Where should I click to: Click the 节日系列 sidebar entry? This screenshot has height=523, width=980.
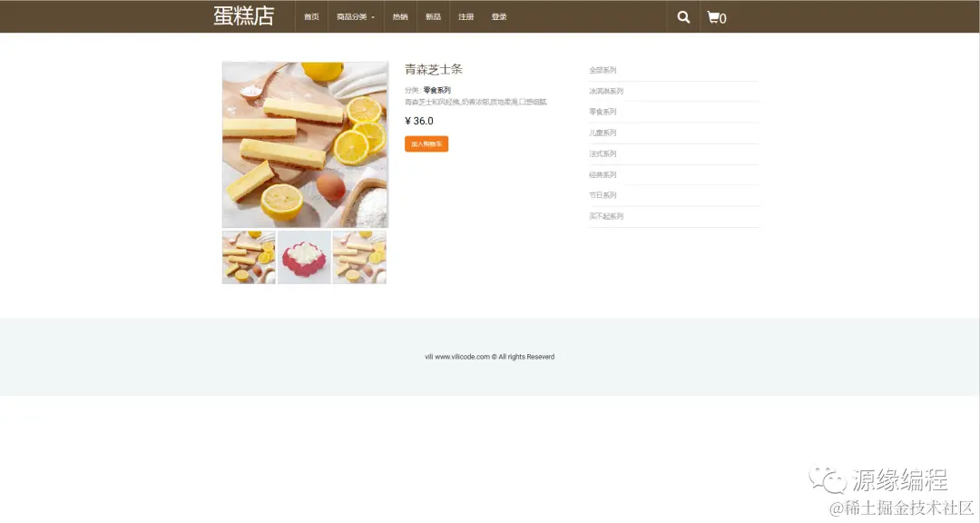click(602, 195)
